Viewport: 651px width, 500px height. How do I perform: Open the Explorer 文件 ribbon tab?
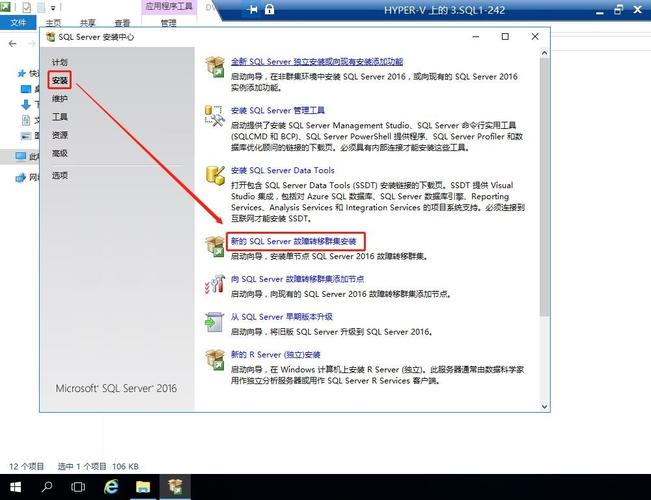tap(18, 22)
